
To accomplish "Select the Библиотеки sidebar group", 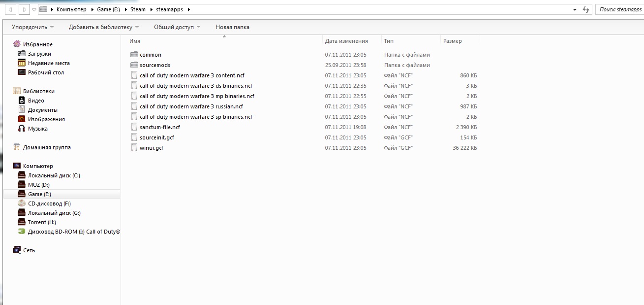I will [39, 91].
